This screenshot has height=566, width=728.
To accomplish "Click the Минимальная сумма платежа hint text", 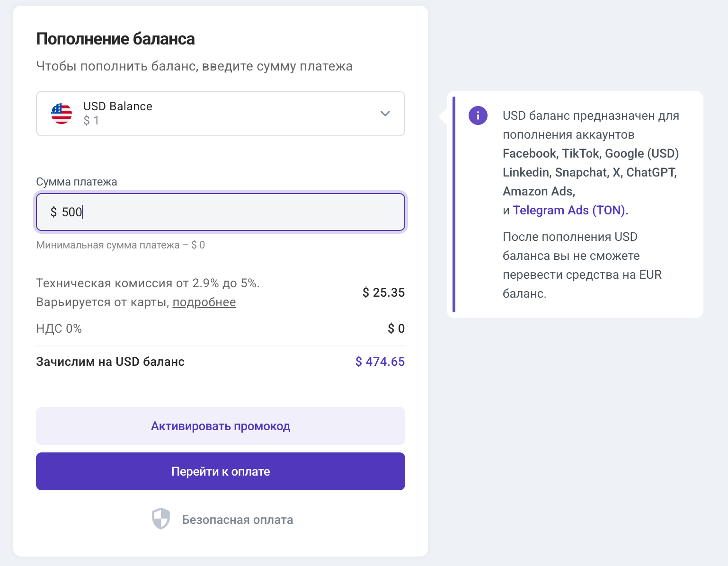I will tap(121, 245).
